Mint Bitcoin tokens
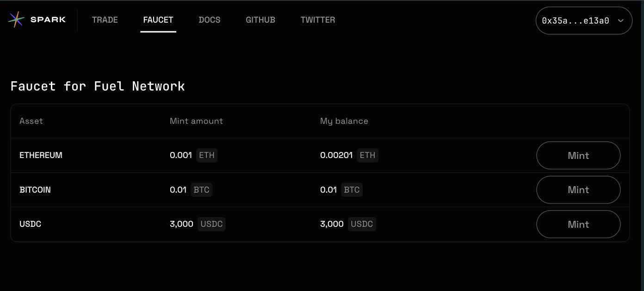This screenshot has width=644, height=291. coord(578,190)
